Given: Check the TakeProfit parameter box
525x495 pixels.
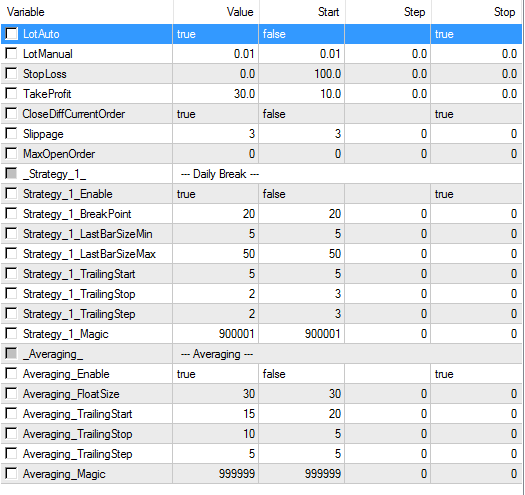Looking at the screenshot, I should tap(11, 93).
